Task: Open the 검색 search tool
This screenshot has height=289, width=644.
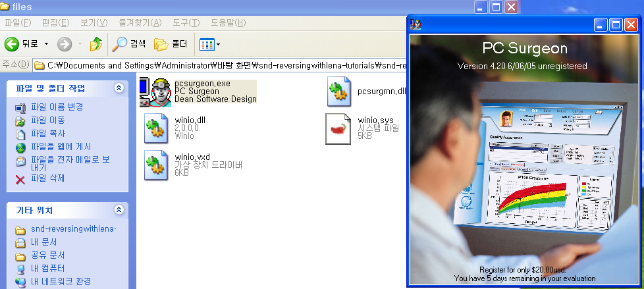Action: [x=129, y=44]
